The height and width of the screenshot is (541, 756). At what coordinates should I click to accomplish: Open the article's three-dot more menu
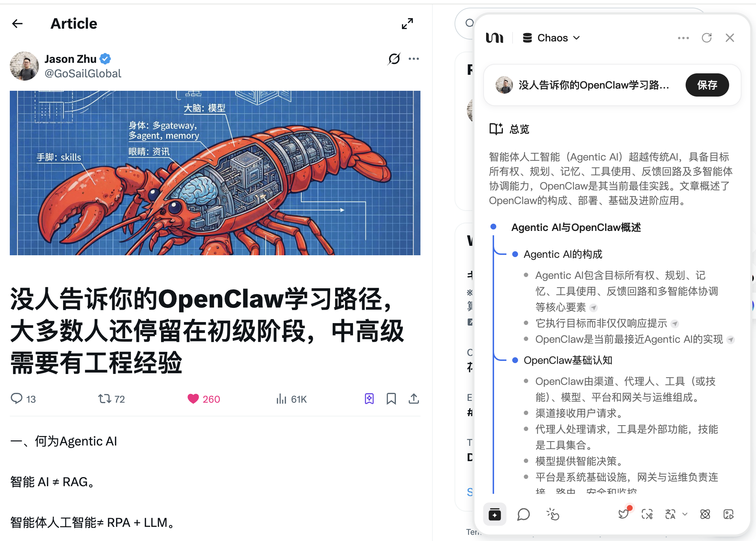pyautogui.click(x=414, y=59)
